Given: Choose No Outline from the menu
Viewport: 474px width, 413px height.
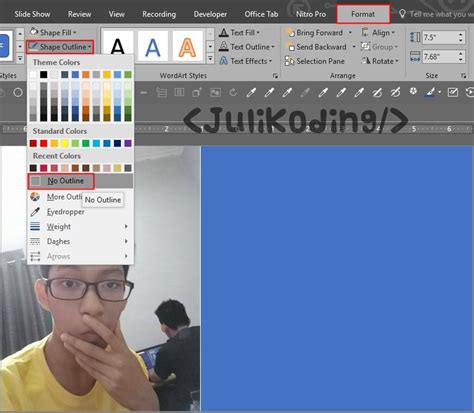Looking at the screenshot, I should click(x=80, y=181).
